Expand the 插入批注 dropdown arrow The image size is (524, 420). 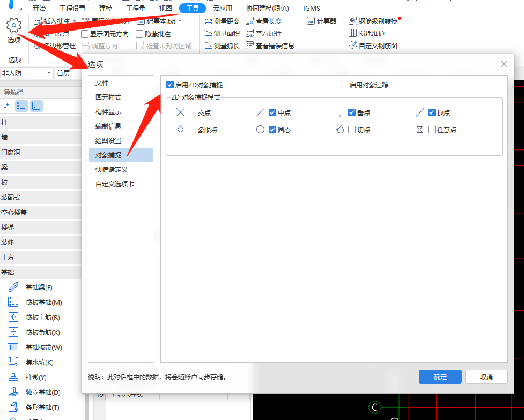(74, 21)
